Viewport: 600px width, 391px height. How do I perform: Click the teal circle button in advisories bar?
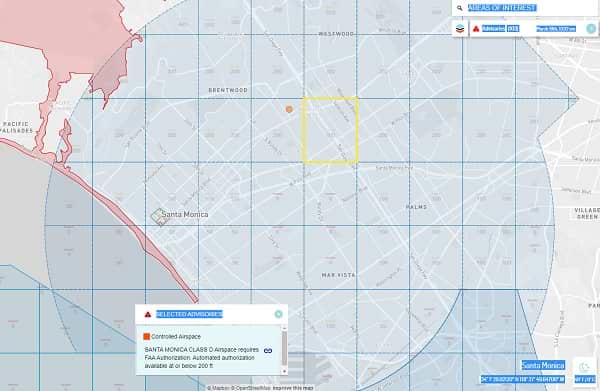[x=591, y=29]
